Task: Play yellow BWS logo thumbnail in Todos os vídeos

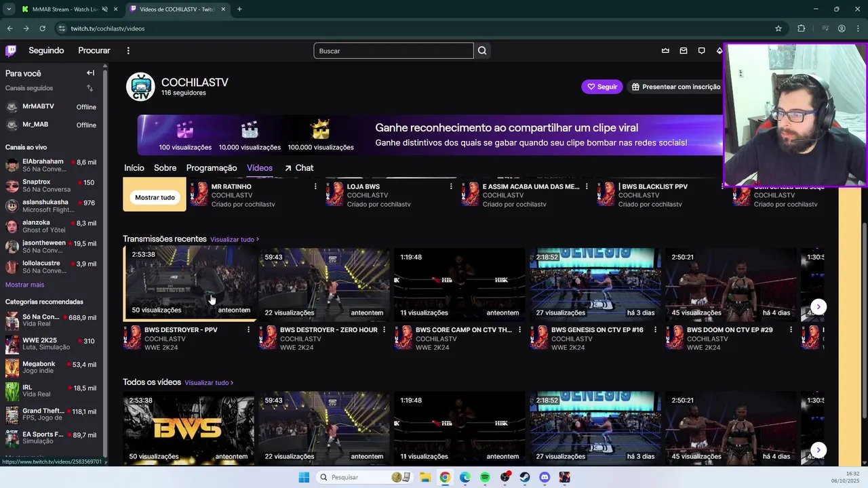Action: pyautogui.click(x=189, y=428)
